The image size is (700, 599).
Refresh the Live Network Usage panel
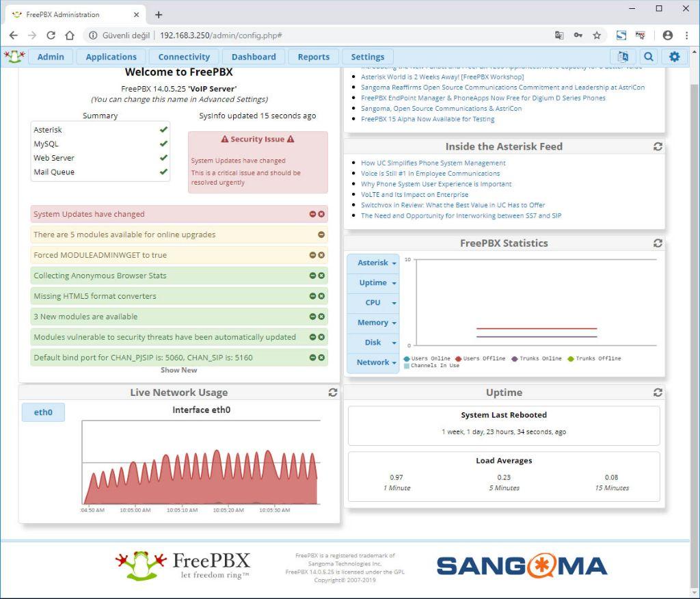333,392
